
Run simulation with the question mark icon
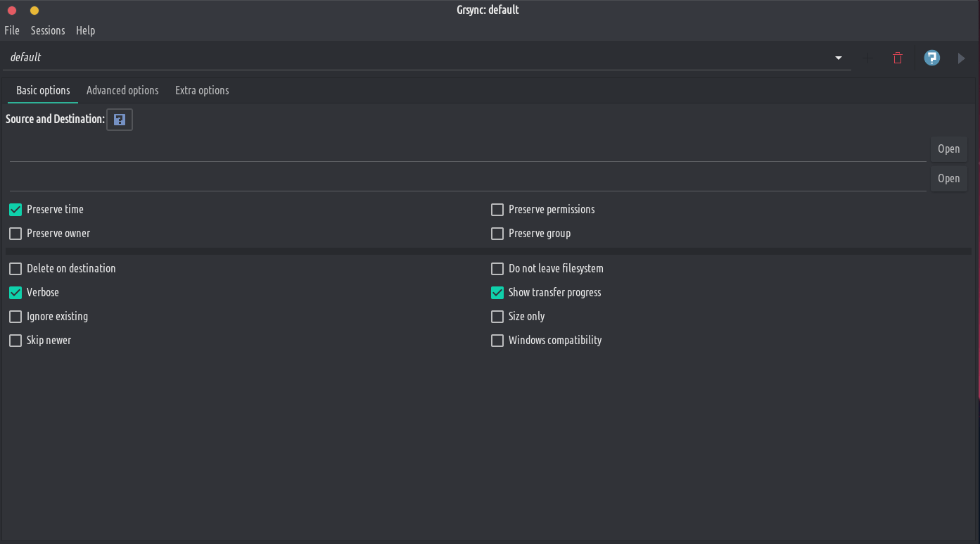tap(932, 58)
